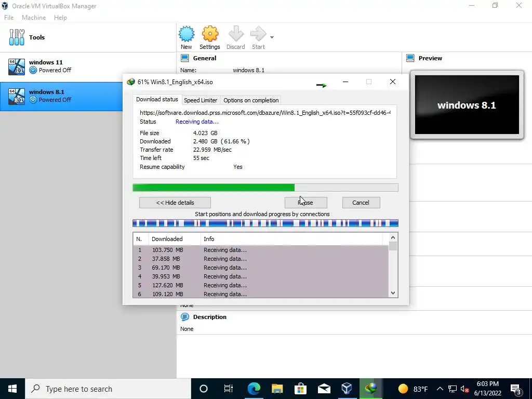Open File Explorer from taskbar
The width and height of the screenshot is (532, 399).
pyautogui.click(x=277, y=389)
